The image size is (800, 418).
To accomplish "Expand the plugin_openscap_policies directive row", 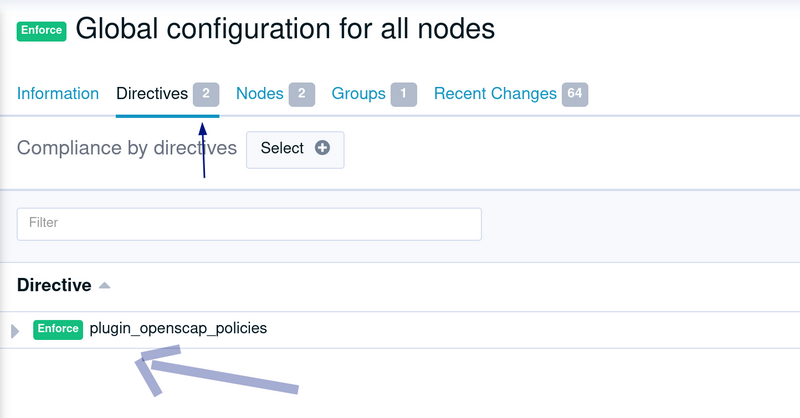I will point(15,331).
